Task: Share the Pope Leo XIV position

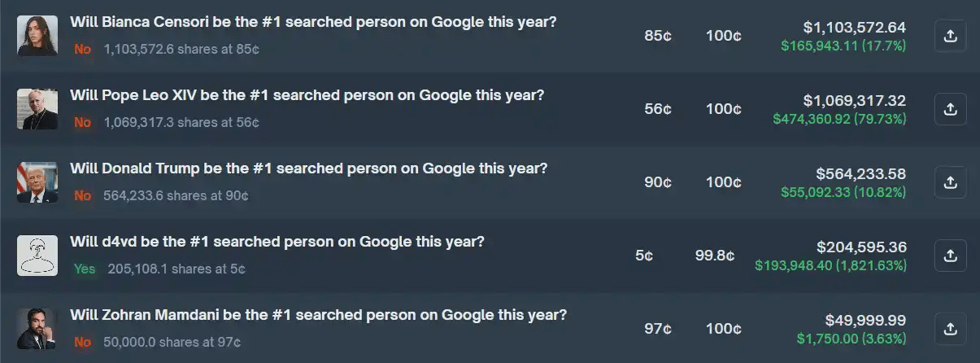Action: pos(950,109)
